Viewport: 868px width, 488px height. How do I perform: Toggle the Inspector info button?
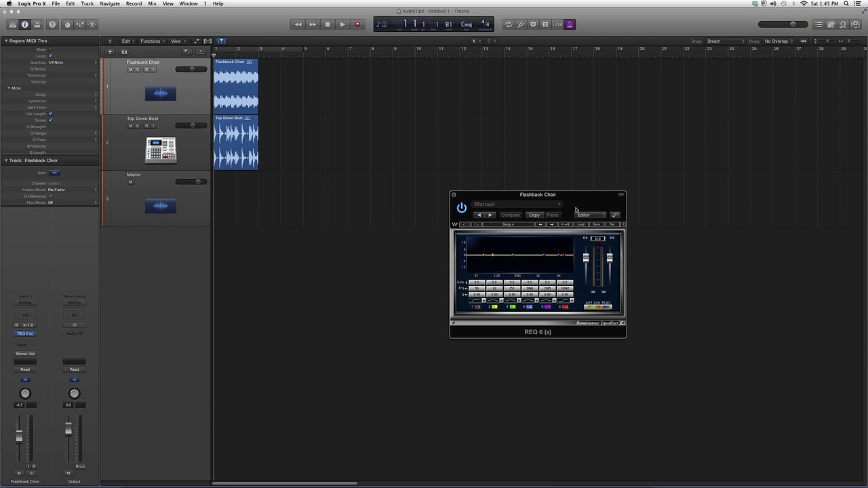pos(24,24)
